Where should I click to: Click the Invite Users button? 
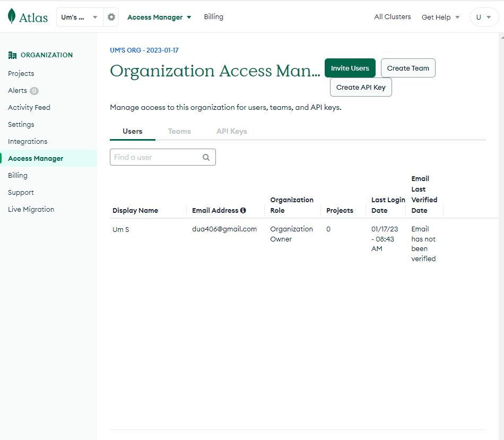pos(350,68)
